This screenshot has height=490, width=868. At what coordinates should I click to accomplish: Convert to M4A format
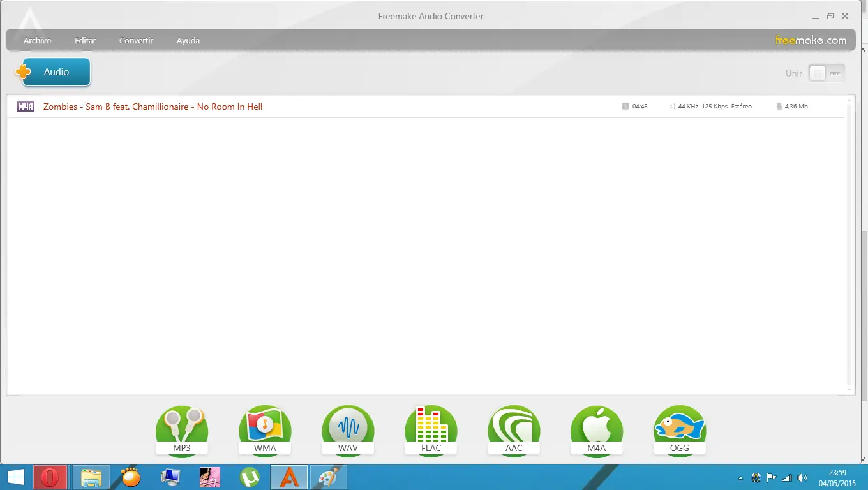597,431
